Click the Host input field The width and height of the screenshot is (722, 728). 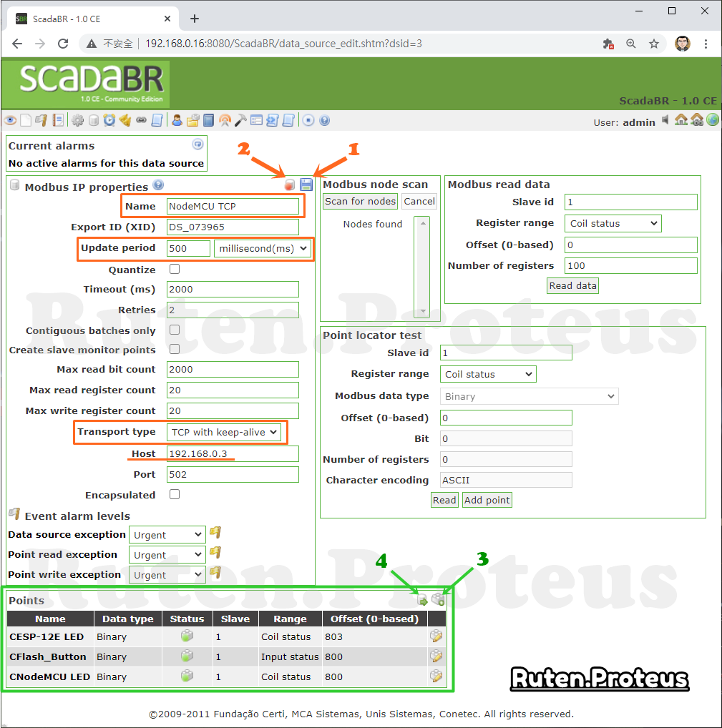[233, 453]
